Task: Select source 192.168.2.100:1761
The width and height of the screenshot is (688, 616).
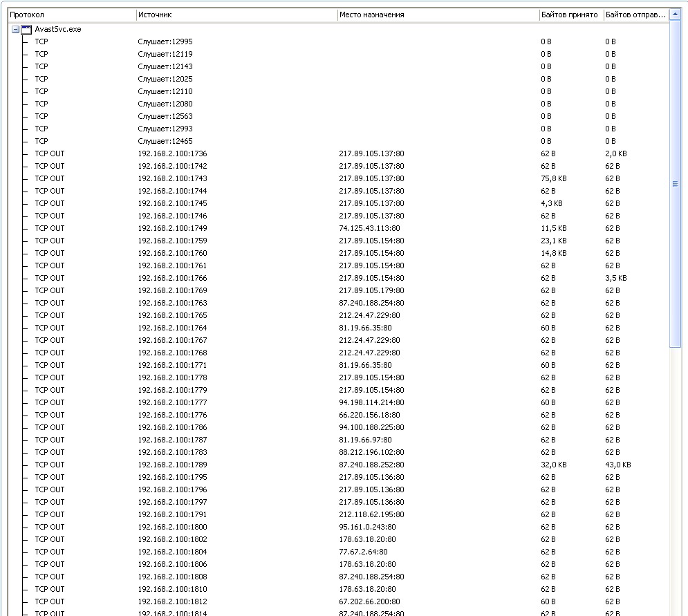Action: click(x=172, y=265)
